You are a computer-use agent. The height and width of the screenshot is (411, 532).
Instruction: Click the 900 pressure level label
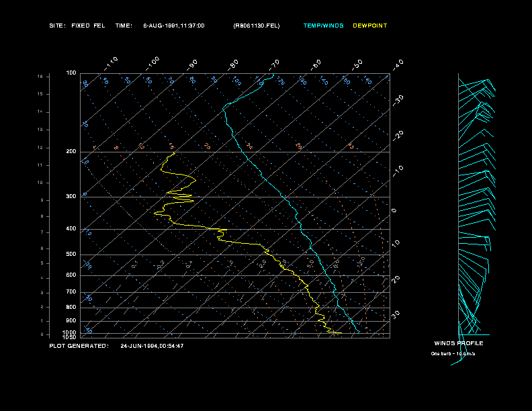pos(71,321)
